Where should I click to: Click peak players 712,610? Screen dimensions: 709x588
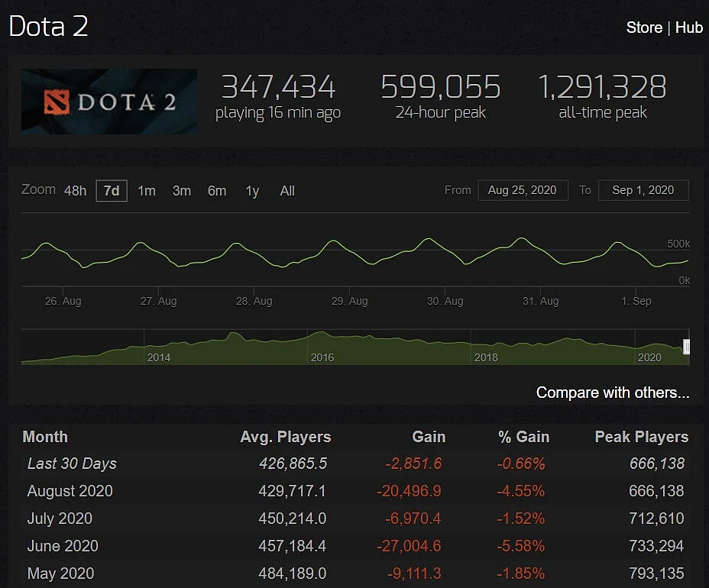coord(656,519)
